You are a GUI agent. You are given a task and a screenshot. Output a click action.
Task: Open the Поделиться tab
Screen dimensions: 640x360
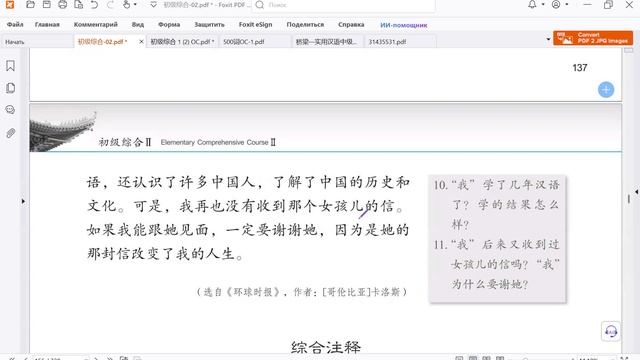(305, 24)
